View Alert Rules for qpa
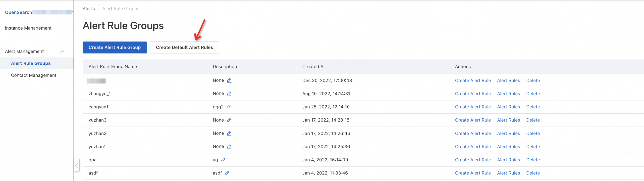 click(x=508, y=160)
